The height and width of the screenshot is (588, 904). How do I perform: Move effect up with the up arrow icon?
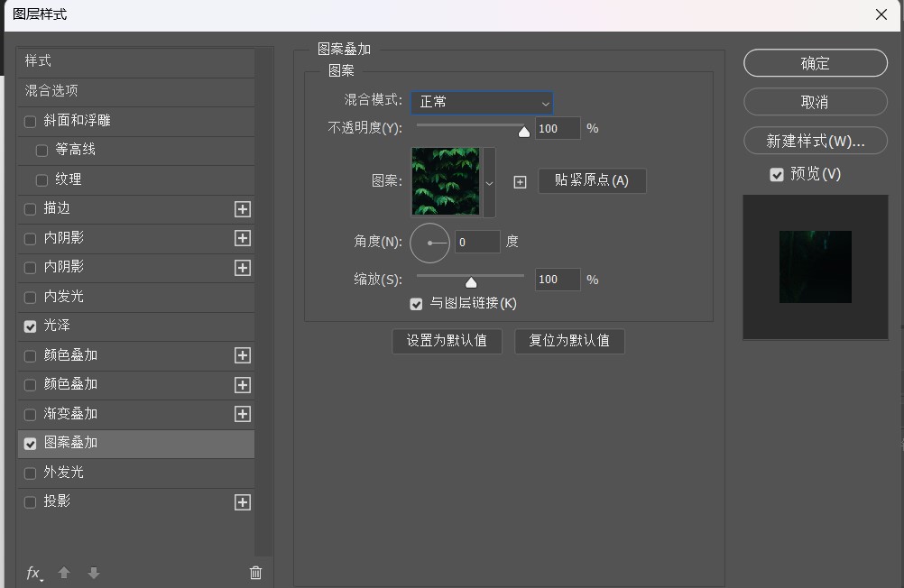(x=64, y=573)
